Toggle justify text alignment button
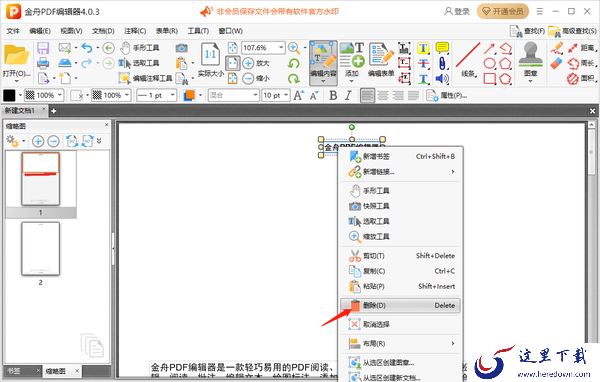Screen dimensions: 600x382 click(413, 95)
